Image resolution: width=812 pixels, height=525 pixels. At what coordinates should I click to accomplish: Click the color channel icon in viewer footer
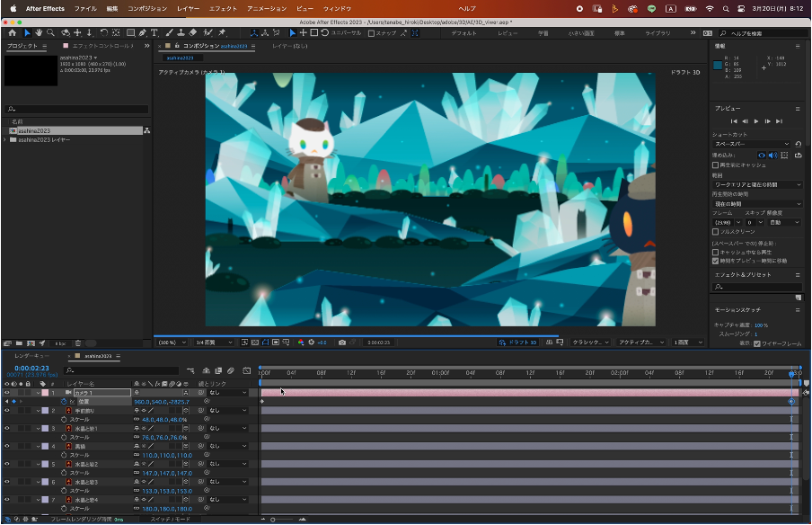click(301, 343)
